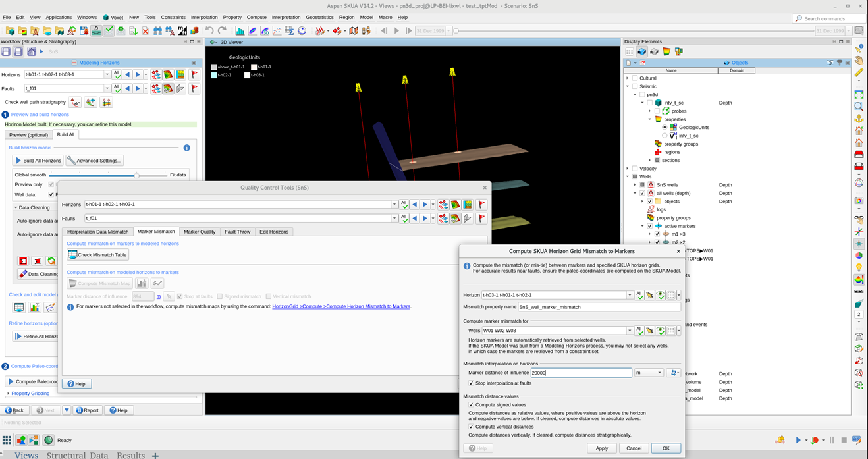
Task: Toggle Compute vertical distances checkbox
Action: (471, 427)
